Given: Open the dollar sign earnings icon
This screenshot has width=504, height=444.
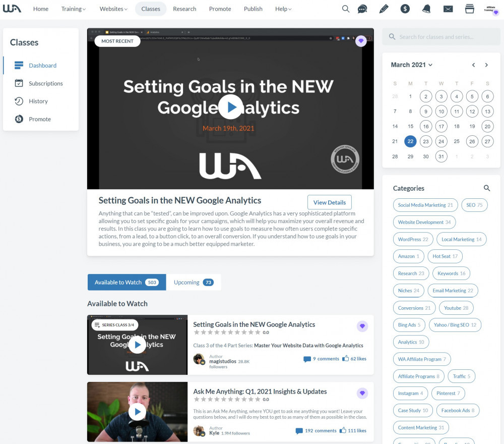Looking at the screenshot, I should coord(405,9).
